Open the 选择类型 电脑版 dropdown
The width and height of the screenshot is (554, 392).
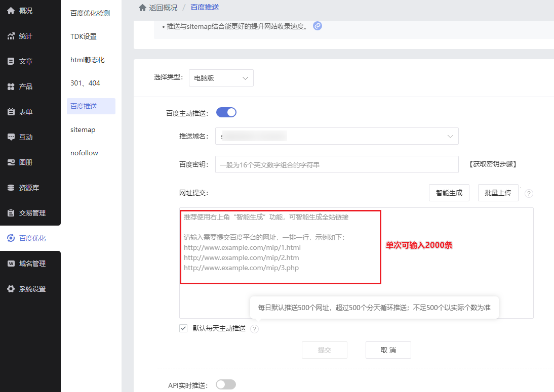221,78
